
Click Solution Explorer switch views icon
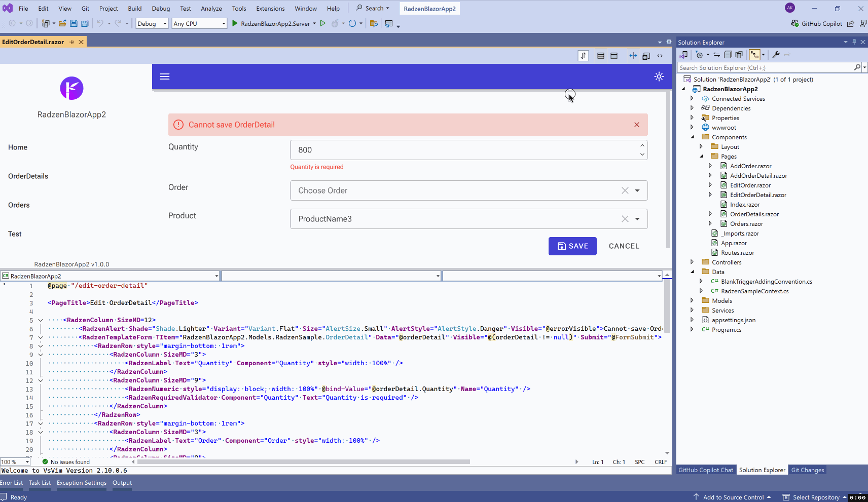point(683,55)
